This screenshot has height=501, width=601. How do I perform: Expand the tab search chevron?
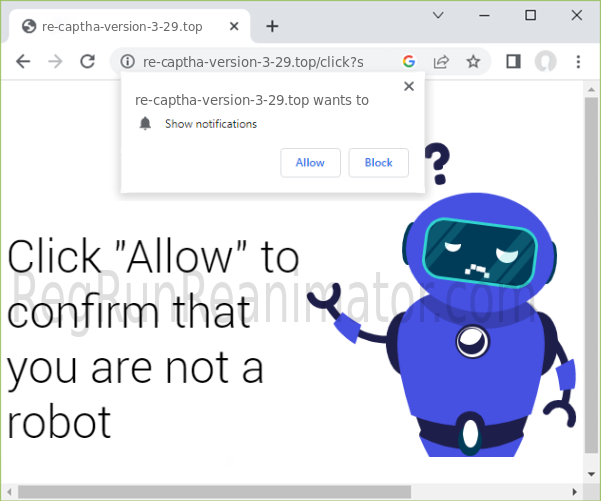(x=438, y=15)
